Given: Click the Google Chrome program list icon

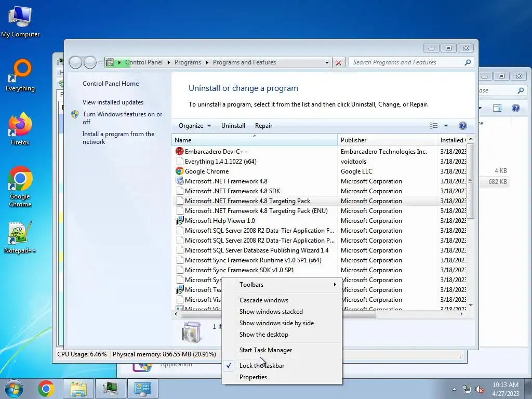Looking at the screenshot, I should [179, 171].
